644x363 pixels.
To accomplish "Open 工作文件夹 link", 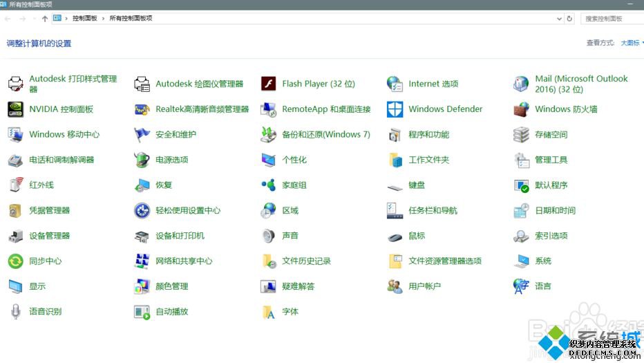I will 429,160.
